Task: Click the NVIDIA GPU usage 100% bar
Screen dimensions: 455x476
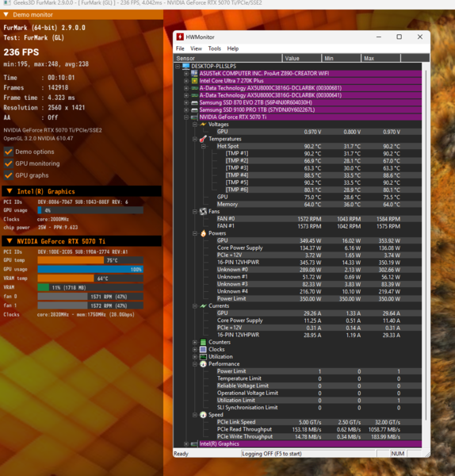Action: coord(90,269)
